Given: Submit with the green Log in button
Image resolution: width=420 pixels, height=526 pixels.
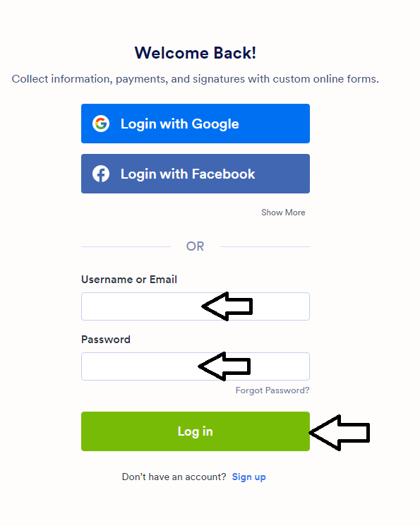Looking at the screenshot, I should click(196, 431).
